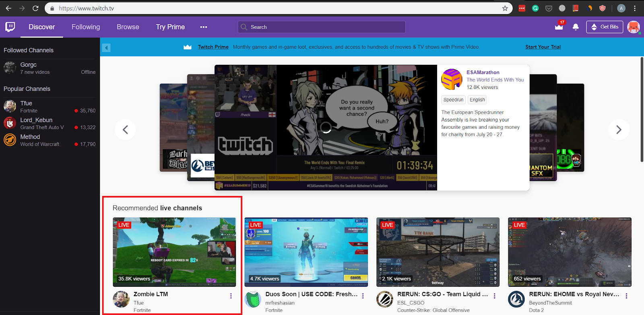644x315 pixels.
Task: Open Chrome's three-dot menu
Action: (635, 8)
